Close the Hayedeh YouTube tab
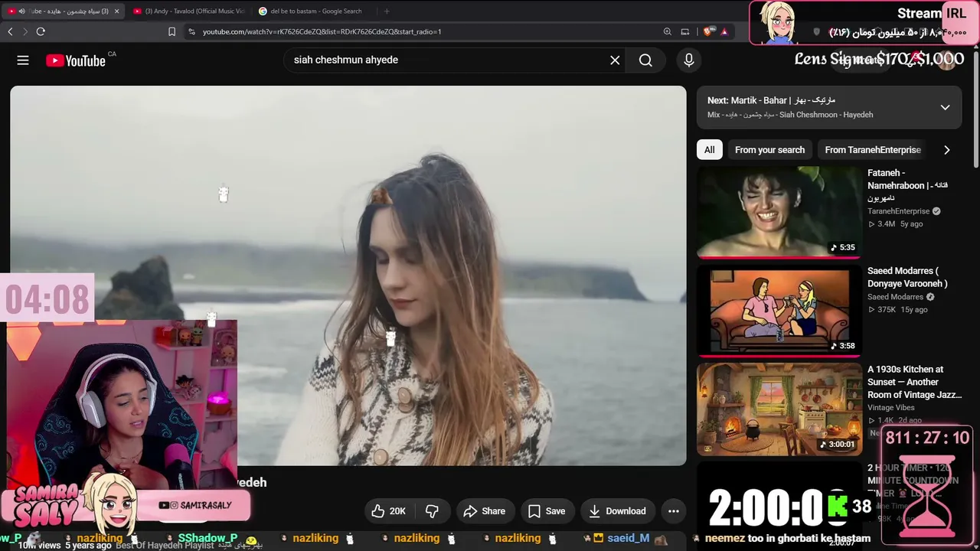Image resolution: width=980 pixels, height=551 pixels. [116, 11]
